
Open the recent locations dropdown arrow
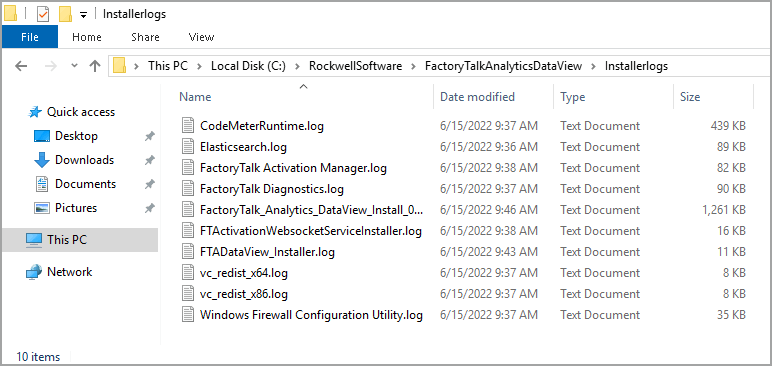coord(74,66)
